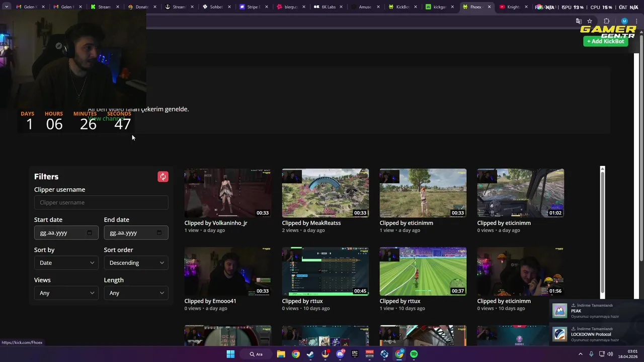Open the clip thumbnail by Emooo41
644x362 pixels.
[x=227, y=271]
